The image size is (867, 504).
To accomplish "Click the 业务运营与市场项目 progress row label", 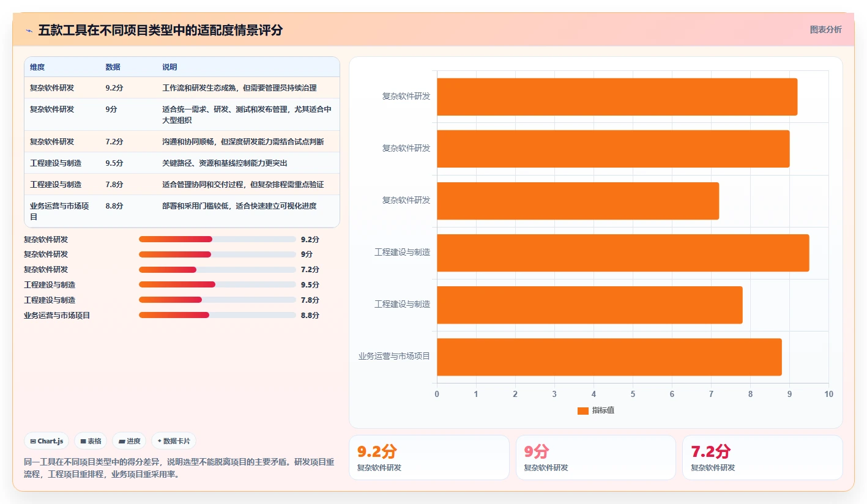I will (x=57, y=315).
